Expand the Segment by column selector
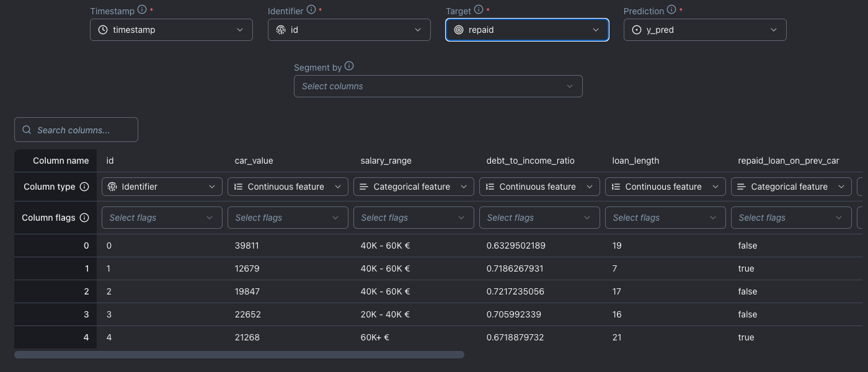The image size is (868, 372). tap(438, 86)
